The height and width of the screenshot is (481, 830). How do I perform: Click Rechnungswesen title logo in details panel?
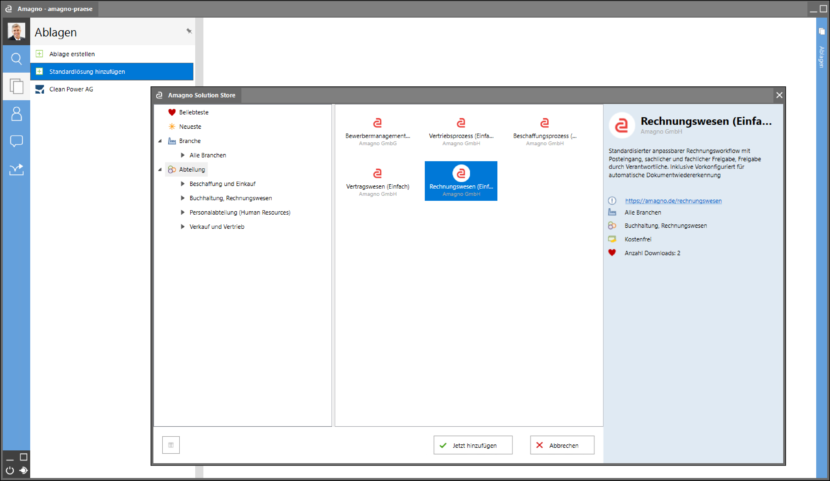tap(621, 125)
